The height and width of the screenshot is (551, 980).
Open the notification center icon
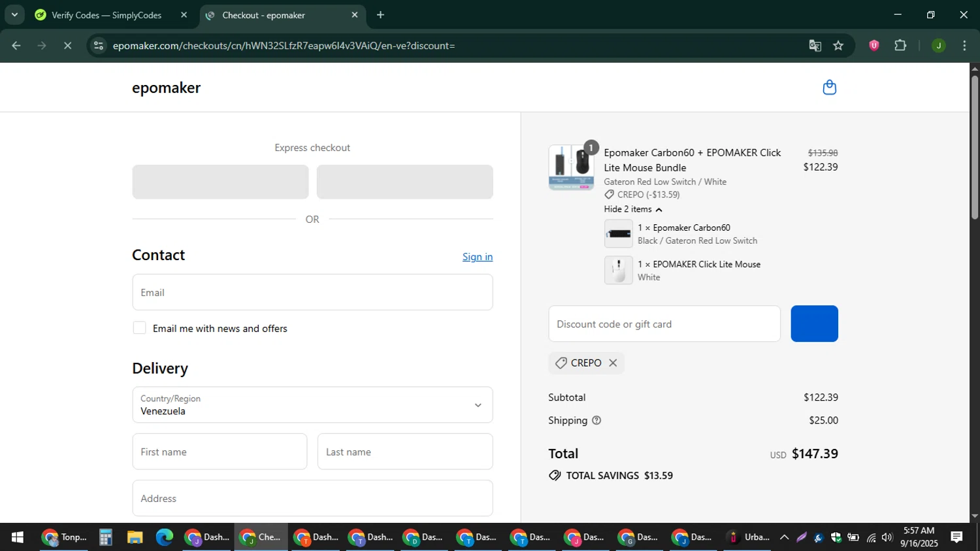click(x=957, y=537)
